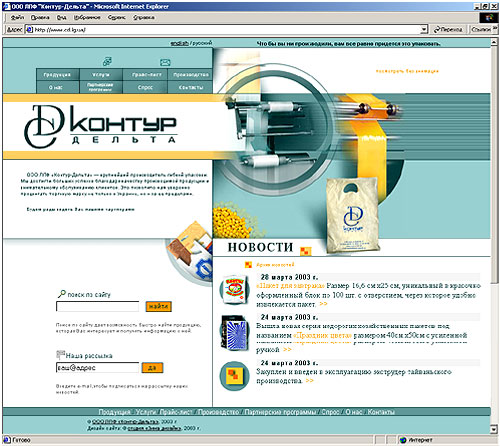
Task: Open the Услуги navigation tab
Action: [101, 75]
